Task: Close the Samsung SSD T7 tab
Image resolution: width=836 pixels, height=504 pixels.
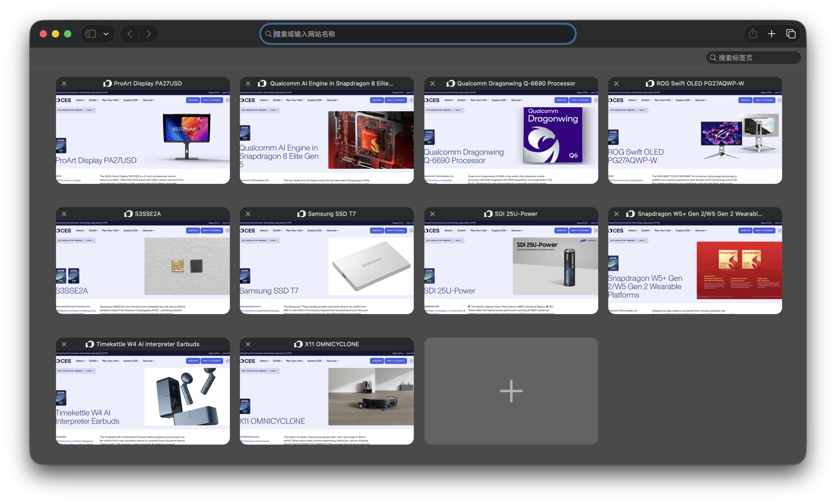Action: (248, 214)
